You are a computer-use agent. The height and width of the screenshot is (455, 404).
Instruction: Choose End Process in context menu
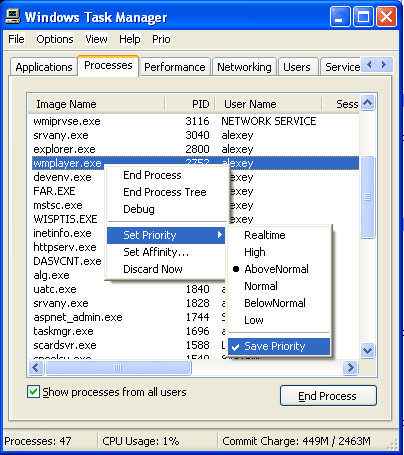[x=166, y=175]
